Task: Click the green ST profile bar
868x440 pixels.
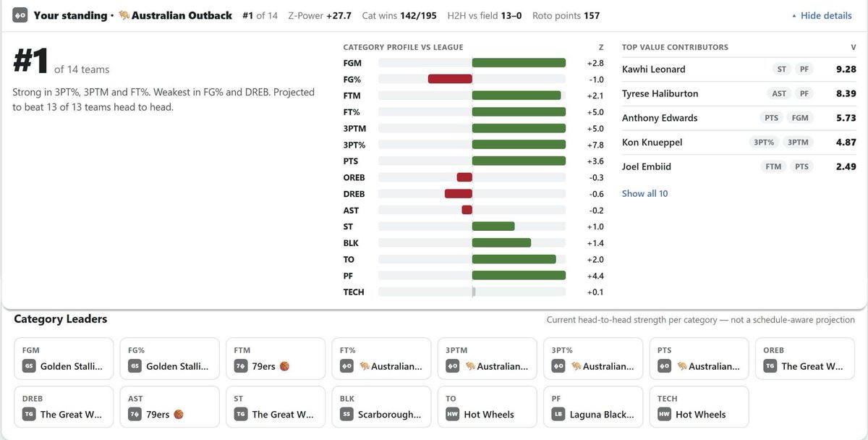Action: point(493,227)
